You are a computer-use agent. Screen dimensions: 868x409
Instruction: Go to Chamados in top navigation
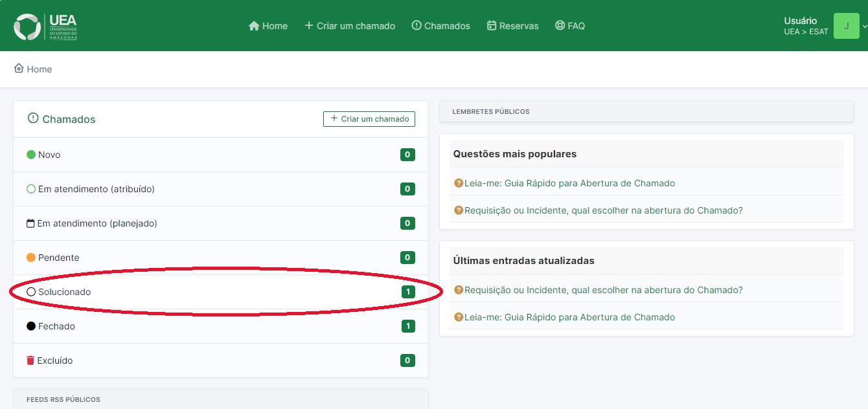(440, 26)
